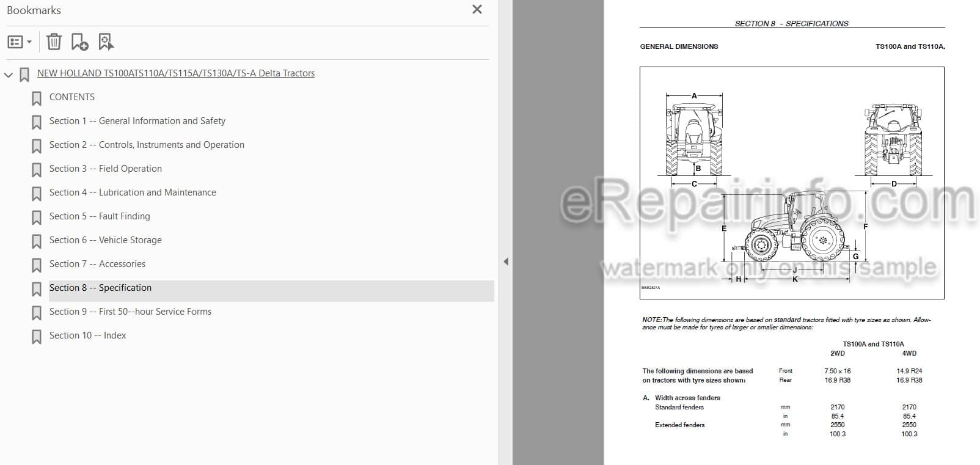Click bookmark icon beside Section 9
This screenshot has width=980, height=465.
point(37,313)
